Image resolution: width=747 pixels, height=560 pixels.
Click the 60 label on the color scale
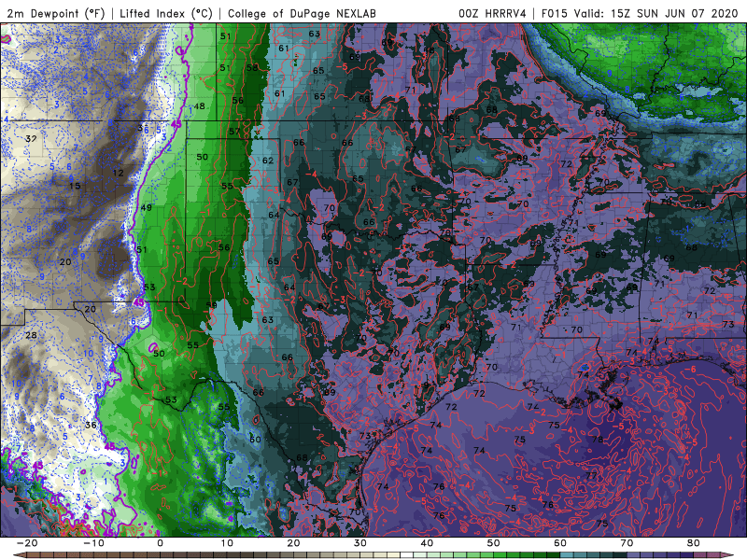(560, 543)
